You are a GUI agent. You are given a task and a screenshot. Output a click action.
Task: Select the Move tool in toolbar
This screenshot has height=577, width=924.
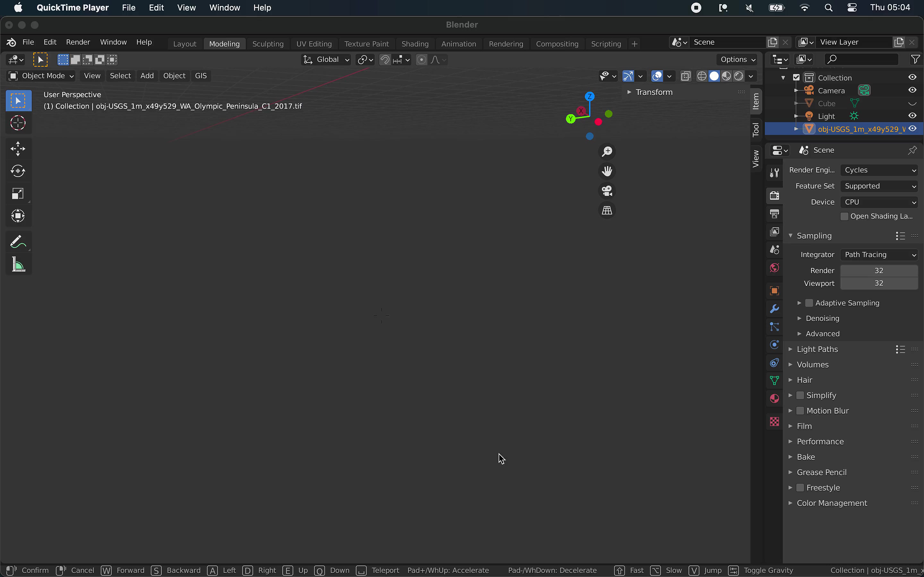click(18, 149)
